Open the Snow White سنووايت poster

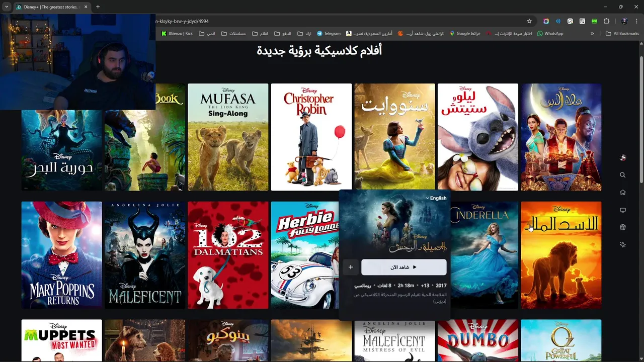[x=394, y=137]
